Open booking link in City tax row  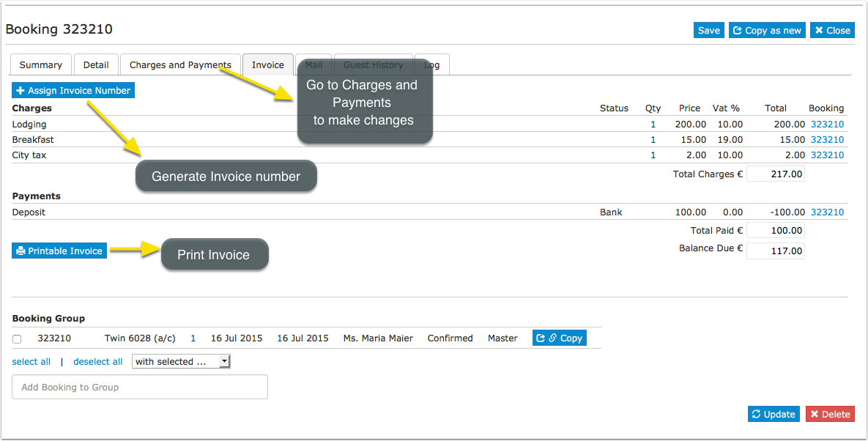[x=827, y=155]
